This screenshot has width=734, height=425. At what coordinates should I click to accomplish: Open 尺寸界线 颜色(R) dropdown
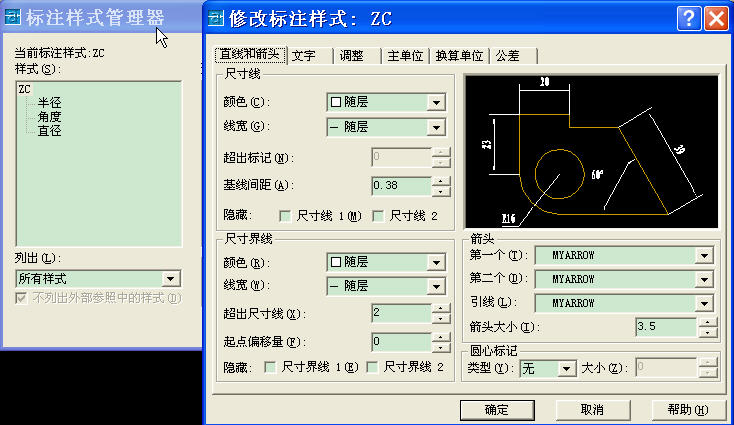tap(436, 263)
